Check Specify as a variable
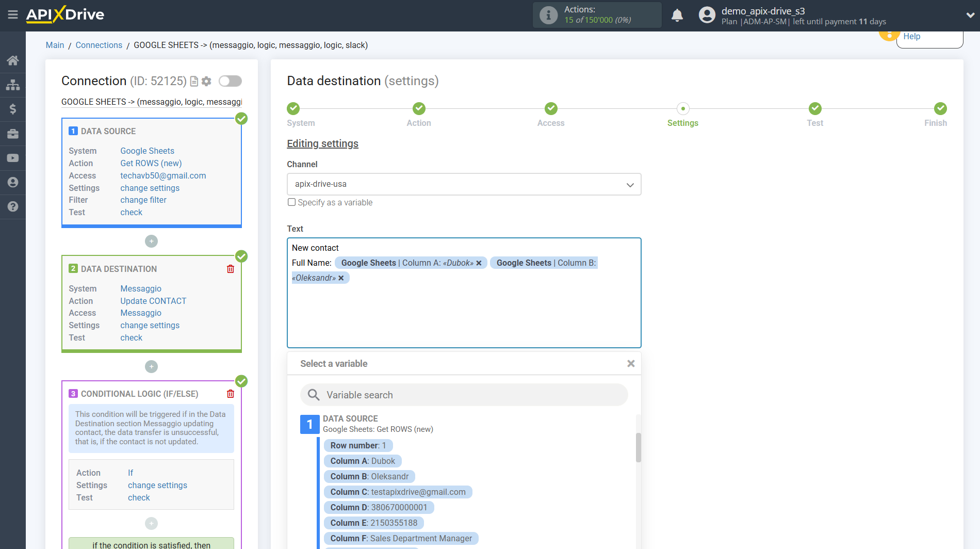Screen dimensions: 980x549 pos(291,202)
